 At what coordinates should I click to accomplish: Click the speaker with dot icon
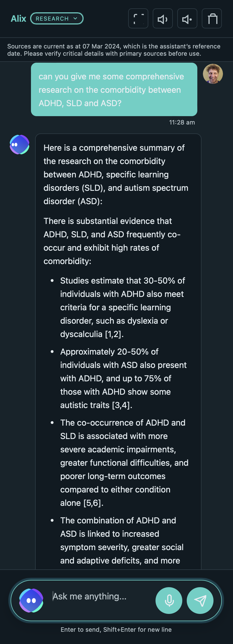pyautogui.click(x=187, y=19)
